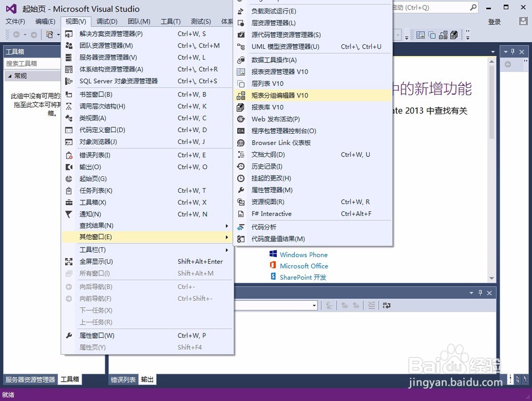The width and height of the screenshot is (532, 401).
Task: Click the 登录 sign-in button
Action: click(x=494, y=22)
